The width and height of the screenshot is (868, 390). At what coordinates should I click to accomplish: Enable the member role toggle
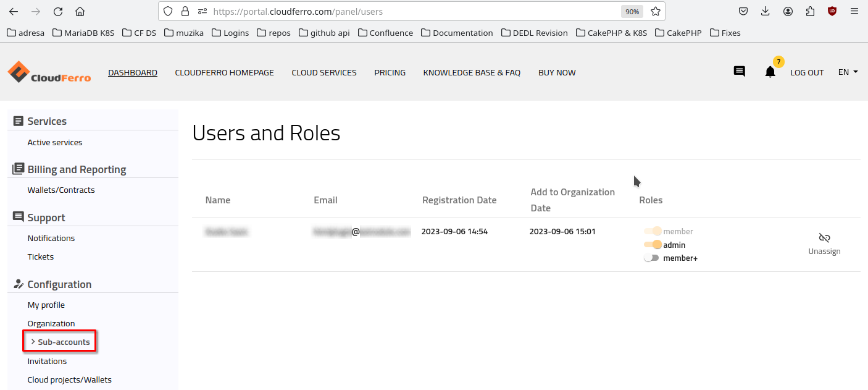[x=653, y=231]
